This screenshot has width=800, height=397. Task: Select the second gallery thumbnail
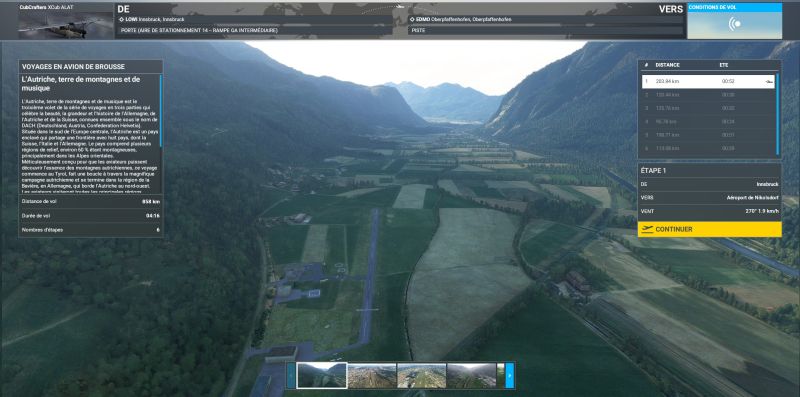(372, 376)
